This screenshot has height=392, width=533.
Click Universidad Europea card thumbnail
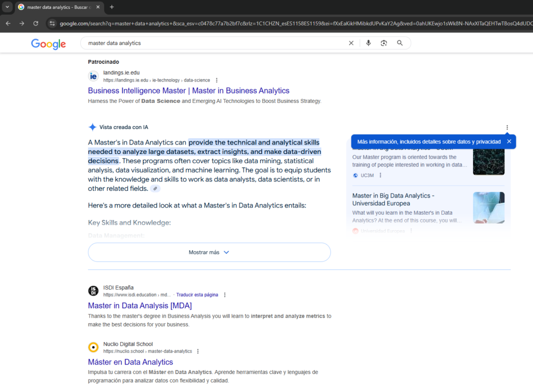tap(488, 208)
